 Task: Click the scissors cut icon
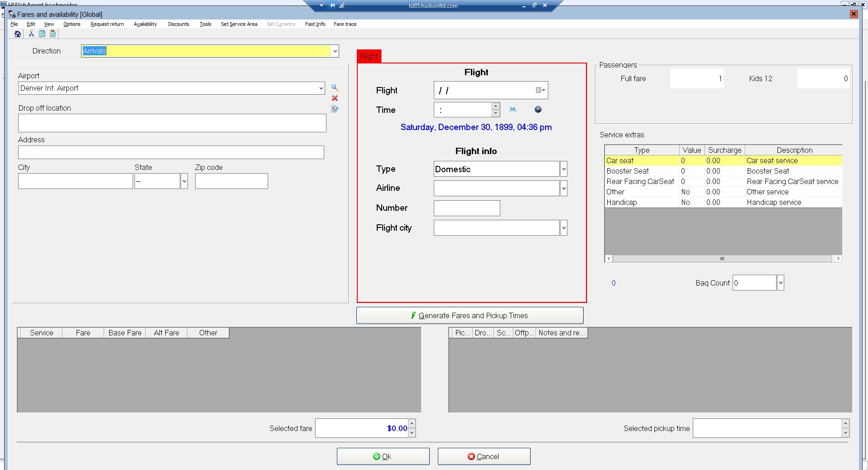click(31, 34)
